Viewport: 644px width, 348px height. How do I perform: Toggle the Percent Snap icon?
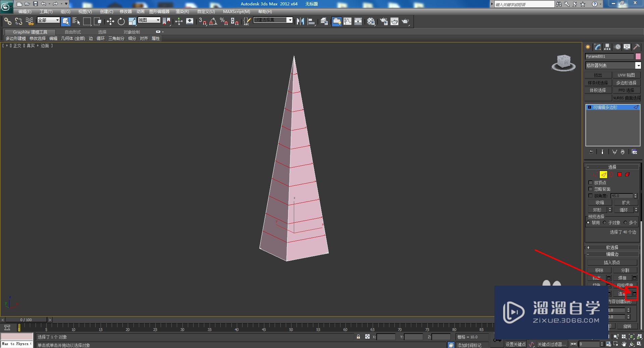point(224,21)
